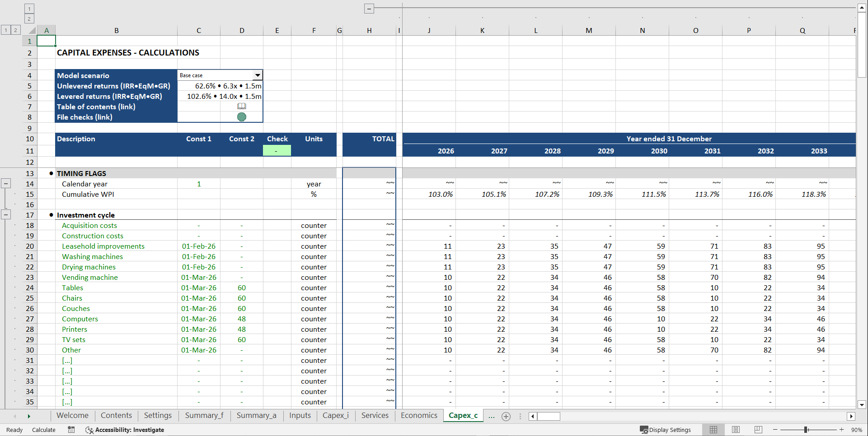This screenshot has width=868, height=436.
Task: Select cell A1 in the worksheet
Action: pos(47,41)
